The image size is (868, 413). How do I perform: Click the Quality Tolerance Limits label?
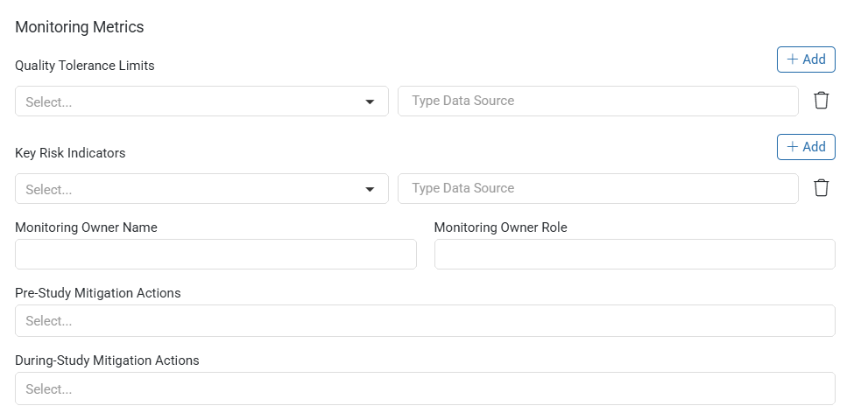coord(85,66)
